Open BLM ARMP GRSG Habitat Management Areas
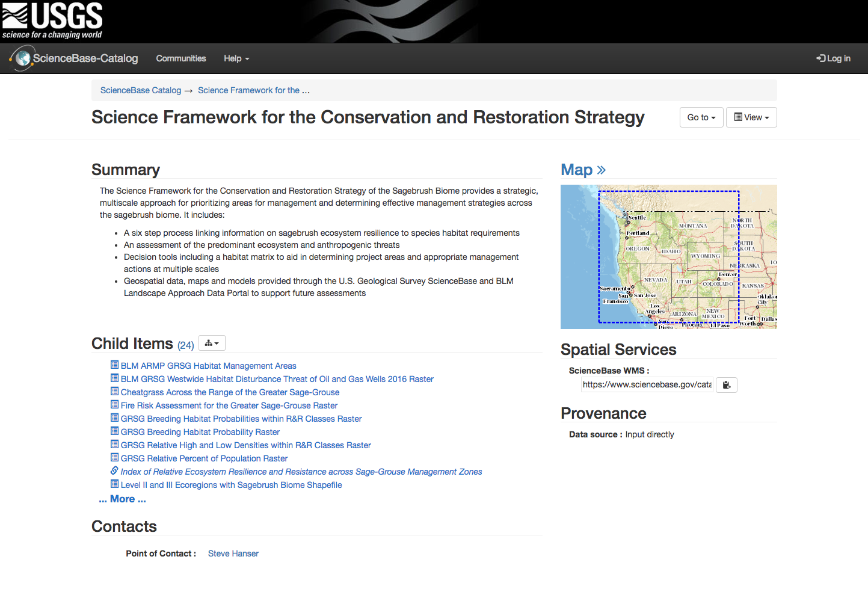868x598 pixels. point(209,366)
